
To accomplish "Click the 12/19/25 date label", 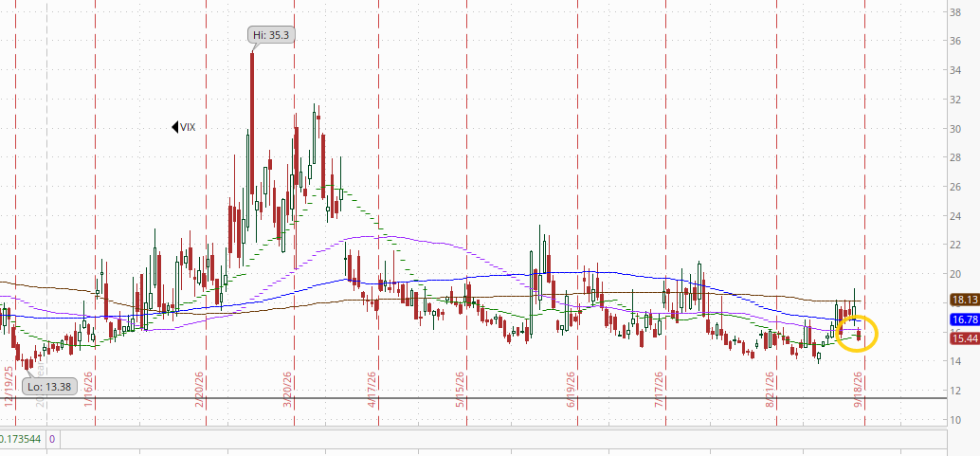I will click(9, 387).
